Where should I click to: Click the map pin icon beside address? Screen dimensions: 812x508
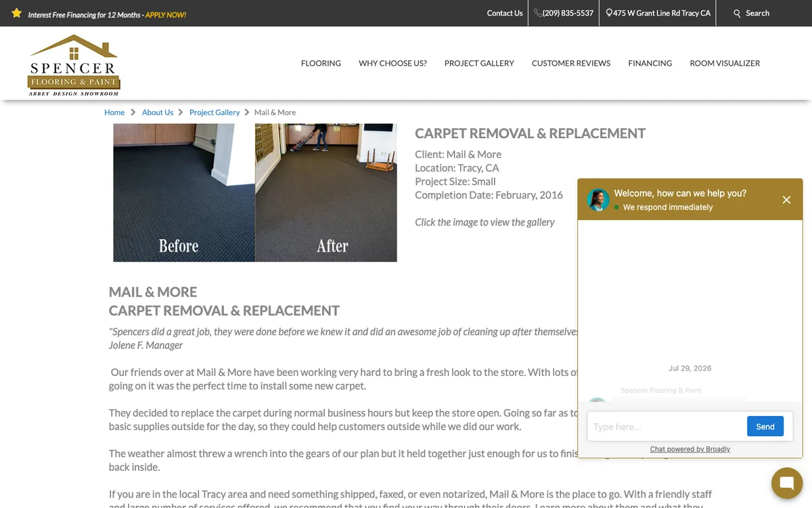[609, 13]
